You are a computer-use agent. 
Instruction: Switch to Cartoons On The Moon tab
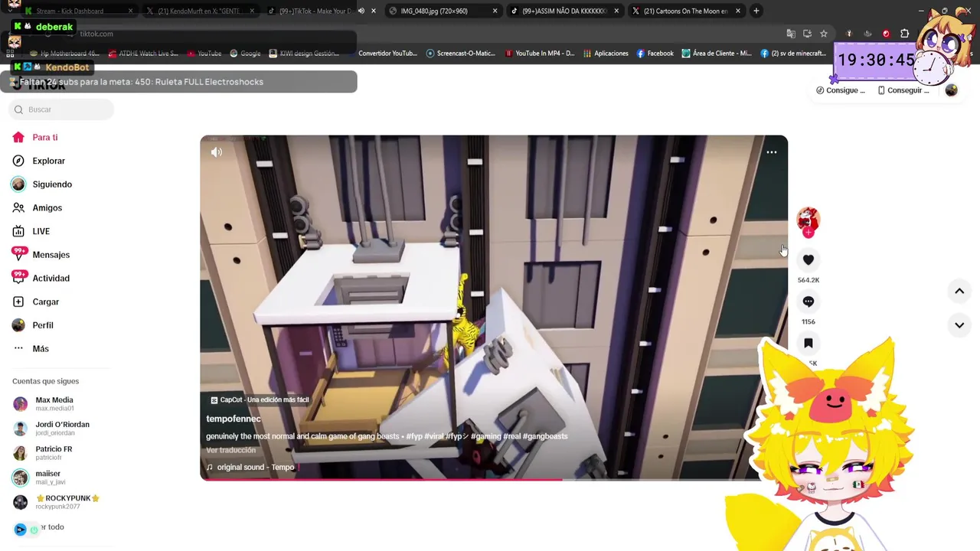(x=685, y=11)
